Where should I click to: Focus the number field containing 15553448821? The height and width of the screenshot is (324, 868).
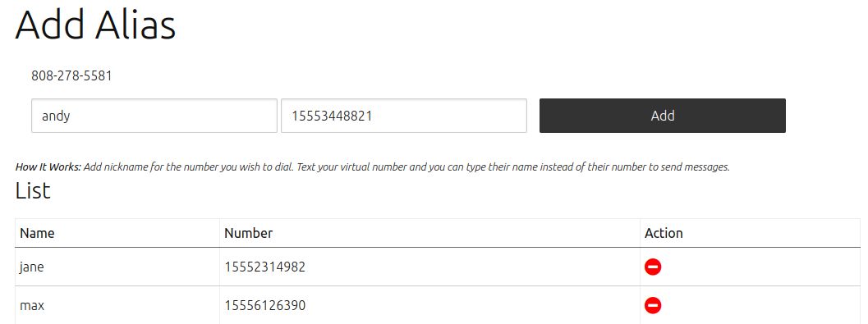pyautogui.click(x=403, y=116)
